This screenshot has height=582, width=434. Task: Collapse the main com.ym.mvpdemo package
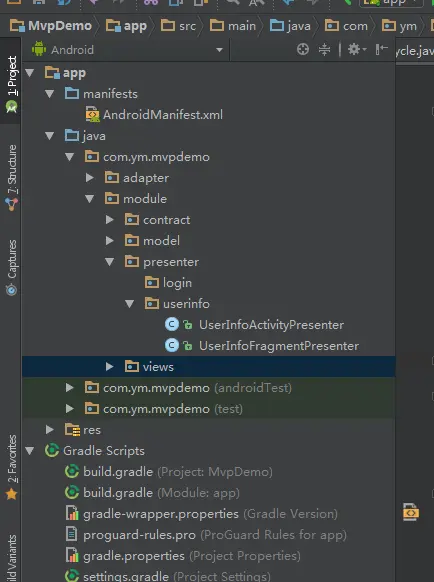tap(70, 157)
